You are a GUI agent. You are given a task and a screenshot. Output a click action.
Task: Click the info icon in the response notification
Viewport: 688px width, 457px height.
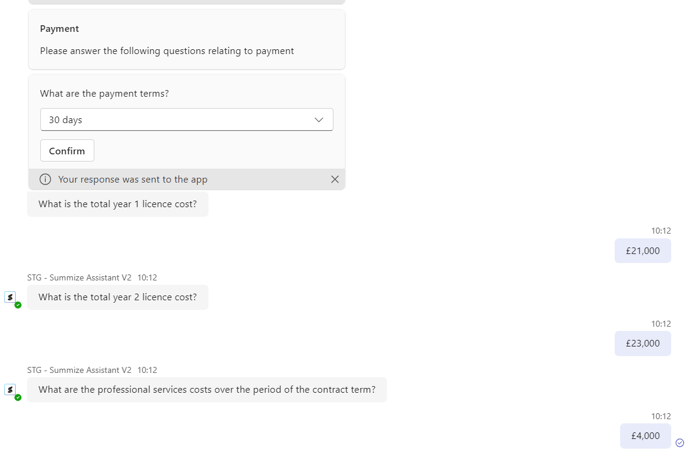(45, 179)
